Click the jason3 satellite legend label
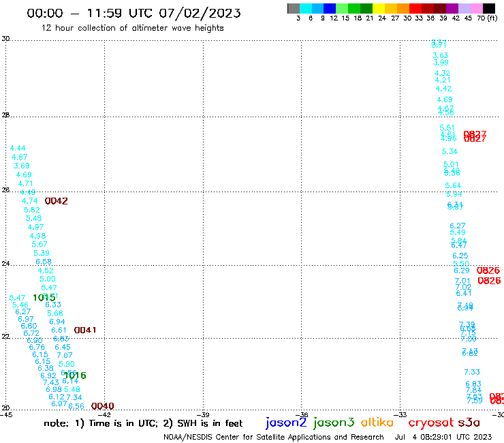The width and height of the screenshot is (504, 443). (334, 422)
